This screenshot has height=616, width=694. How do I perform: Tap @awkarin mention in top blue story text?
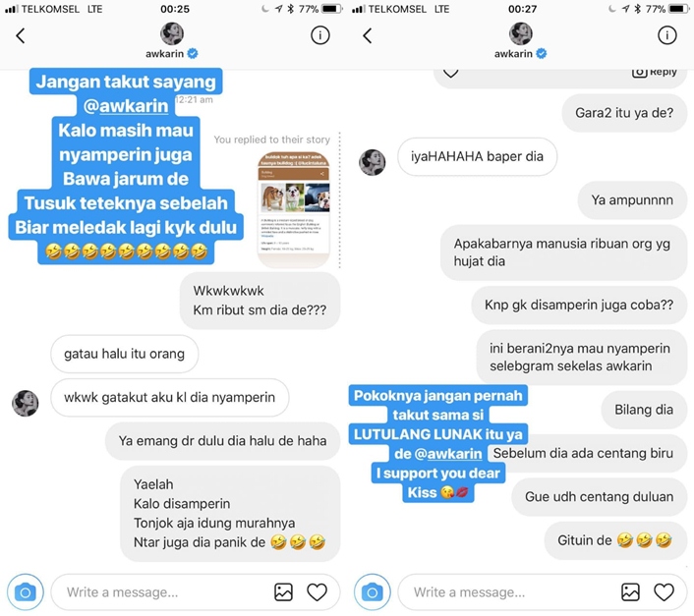click(x=126, y=106)
